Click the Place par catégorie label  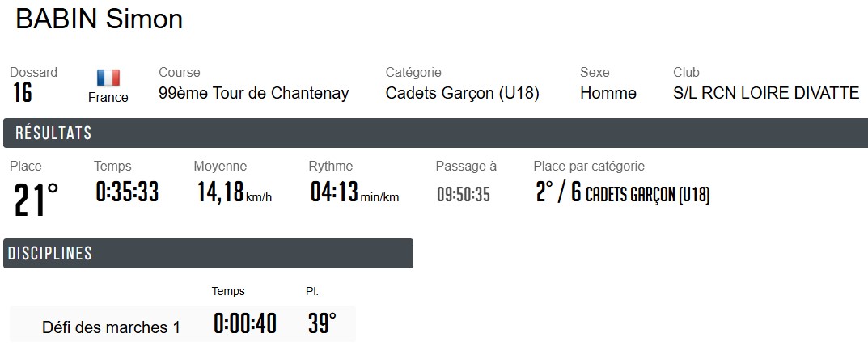pyautogui.click(x=589, y=167)
